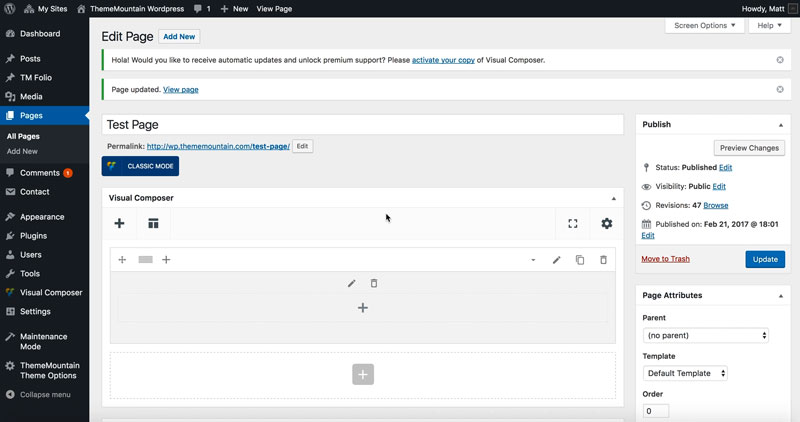Click the row move handle icon

coord(122,260)
